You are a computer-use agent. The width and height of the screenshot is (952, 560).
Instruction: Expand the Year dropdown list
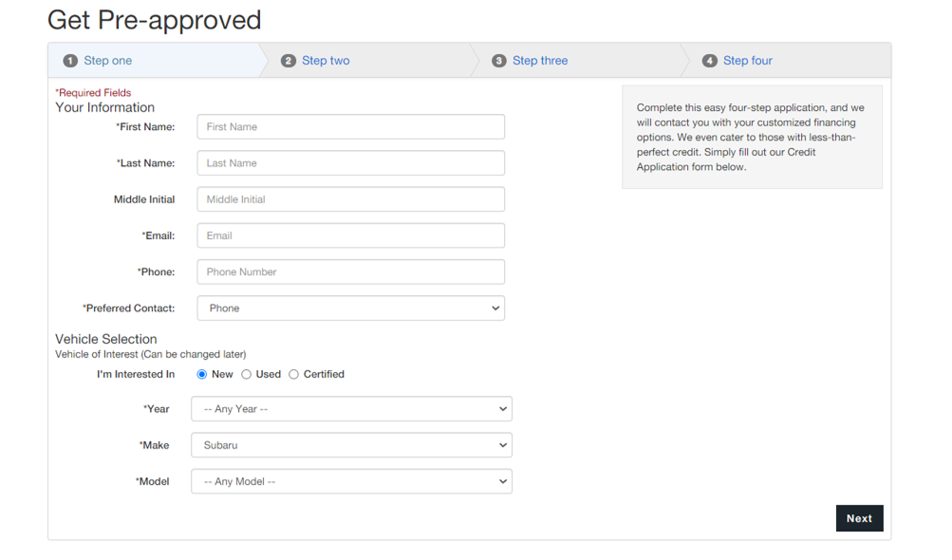(x=351, y=409)
